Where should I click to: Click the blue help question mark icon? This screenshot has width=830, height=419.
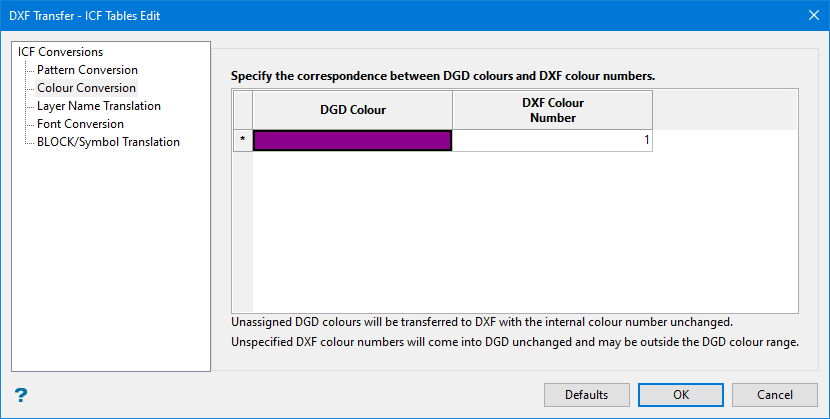pos(20,395)
